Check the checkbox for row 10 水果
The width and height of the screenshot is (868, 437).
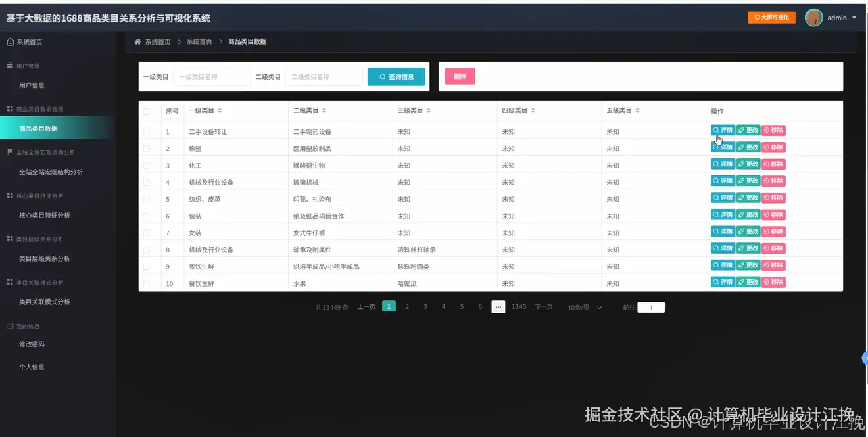147,284
